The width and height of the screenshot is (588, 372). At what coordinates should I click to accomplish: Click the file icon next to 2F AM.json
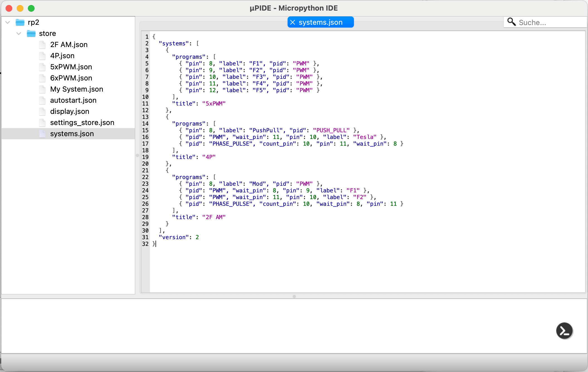click(x=43, y=44)
